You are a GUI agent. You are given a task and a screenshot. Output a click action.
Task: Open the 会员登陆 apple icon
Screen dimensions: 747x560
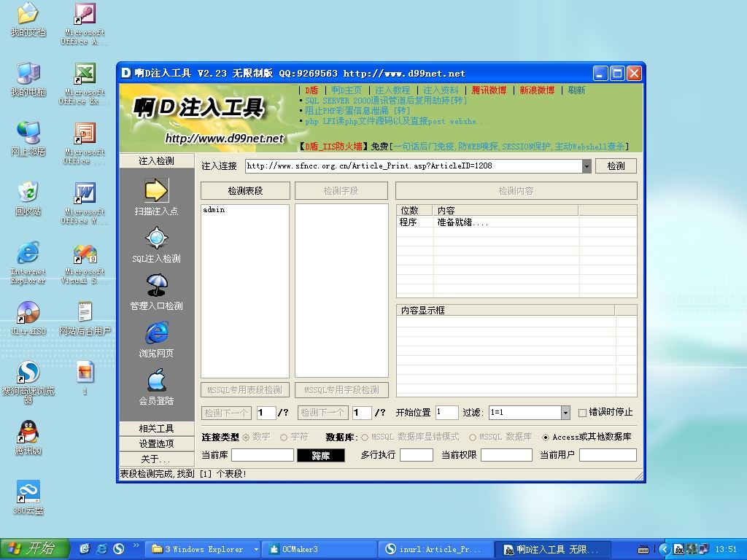pyautogui.click(x=156, y=380)
